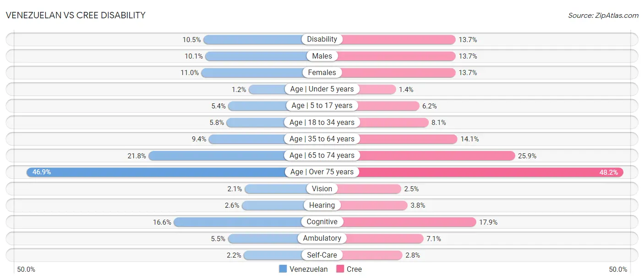Image resolution: width=644 pixels, height=280 pixels.
Task: Click the Venezuelan 46.9% bar
Action: pyautogui.click(x=156, y=172)
